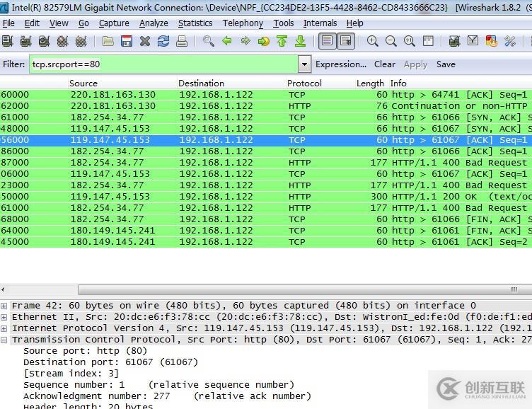This screenshot has width=532, height=409.
Task: Edit capture filters icon
Action: point(454,41)
